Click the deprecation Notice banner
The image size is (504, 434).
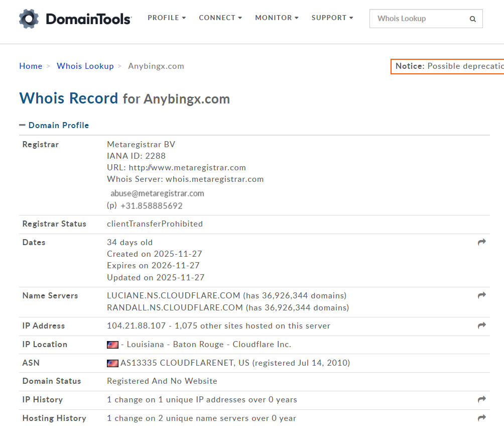click(448, 66)
